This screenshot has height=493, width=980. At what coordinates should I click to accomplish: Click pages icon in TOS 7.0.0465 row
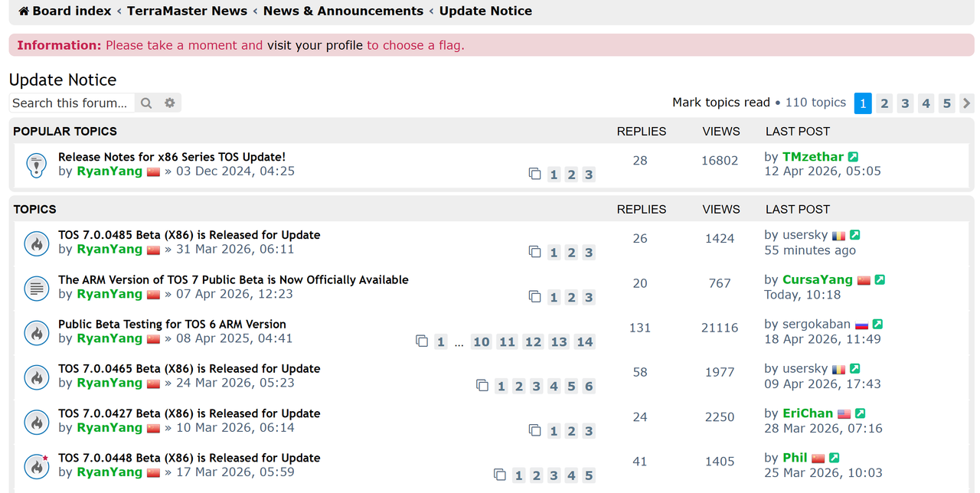(482, 385)
